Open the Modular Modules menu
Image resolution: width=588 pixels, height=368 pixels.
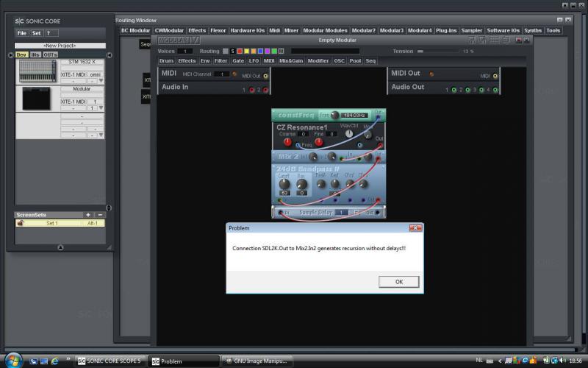325,30
